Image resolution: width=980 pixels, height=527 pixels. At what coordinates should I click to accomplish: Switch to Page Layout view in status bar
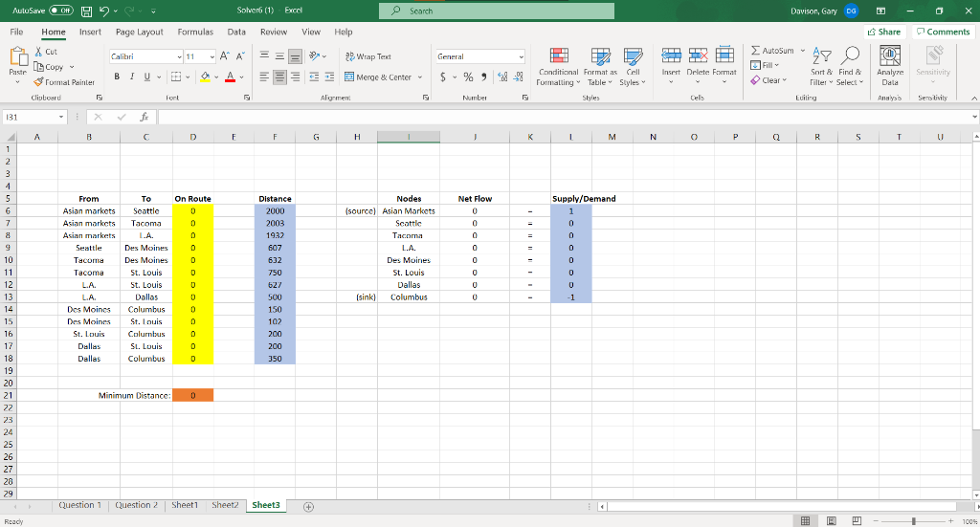point(832,520)
